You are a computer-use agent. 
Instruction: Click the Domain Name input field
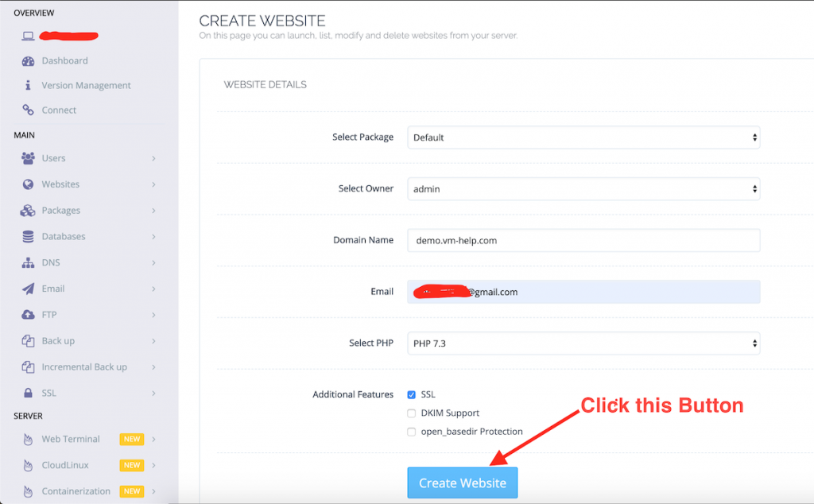[583, 240]
